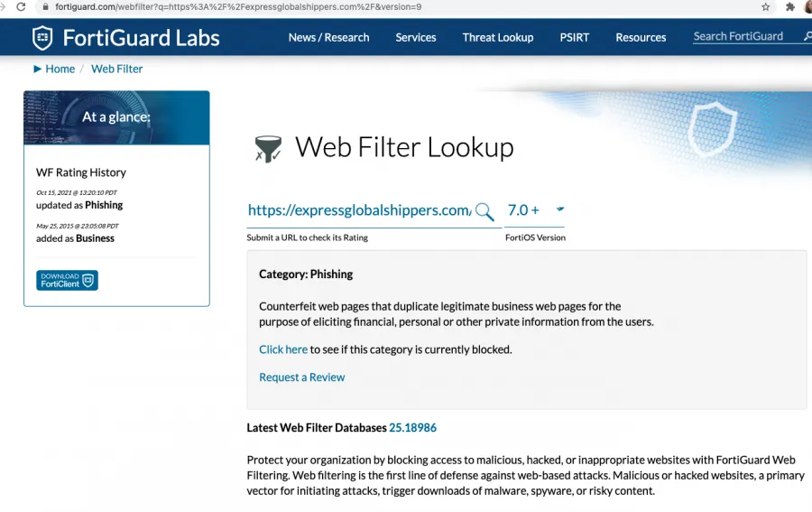Click 'updated as Phishing' history entry
This screenshot has width=812, height=512.
pos(79,205)
